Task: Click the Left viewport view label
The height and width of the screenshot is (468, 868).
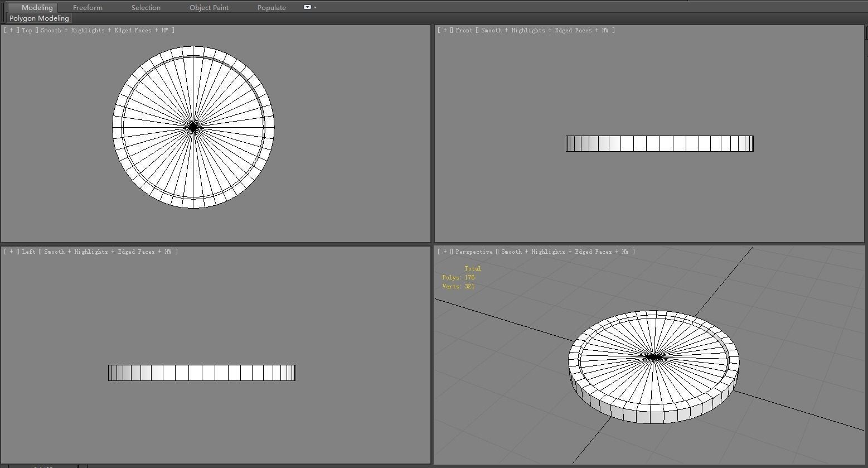Action: point(28,252)
